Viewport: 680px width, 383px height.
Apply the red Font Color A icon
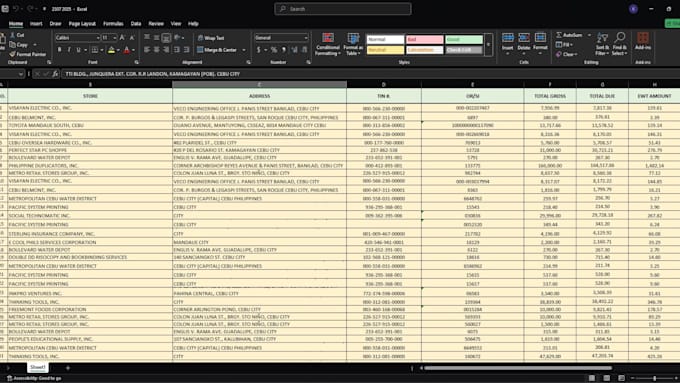(127, 50)
